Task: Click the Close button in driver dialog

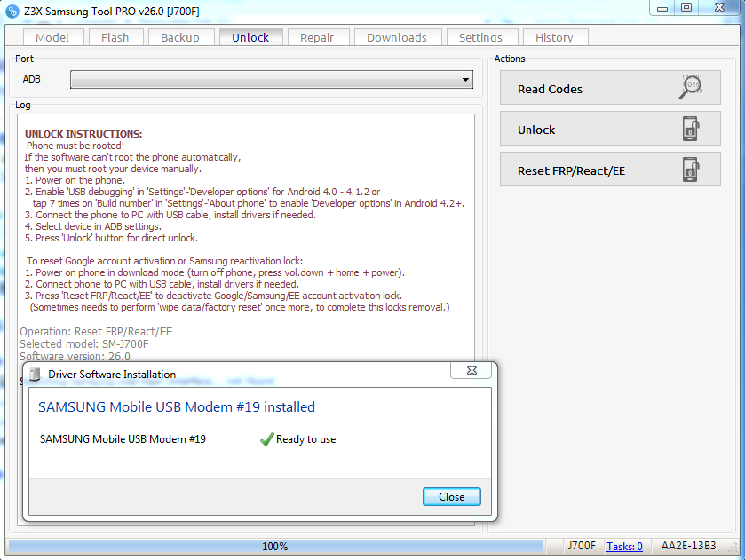Action: click(451, 496)
